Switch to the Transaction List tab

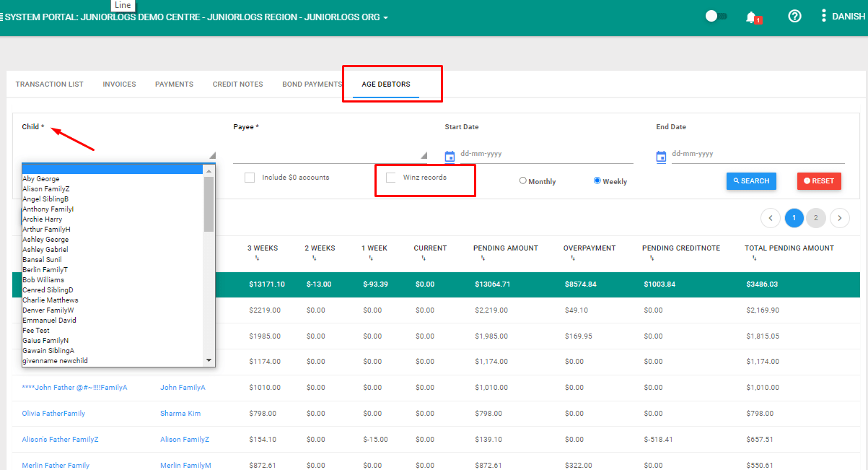[x=50, y=84]
